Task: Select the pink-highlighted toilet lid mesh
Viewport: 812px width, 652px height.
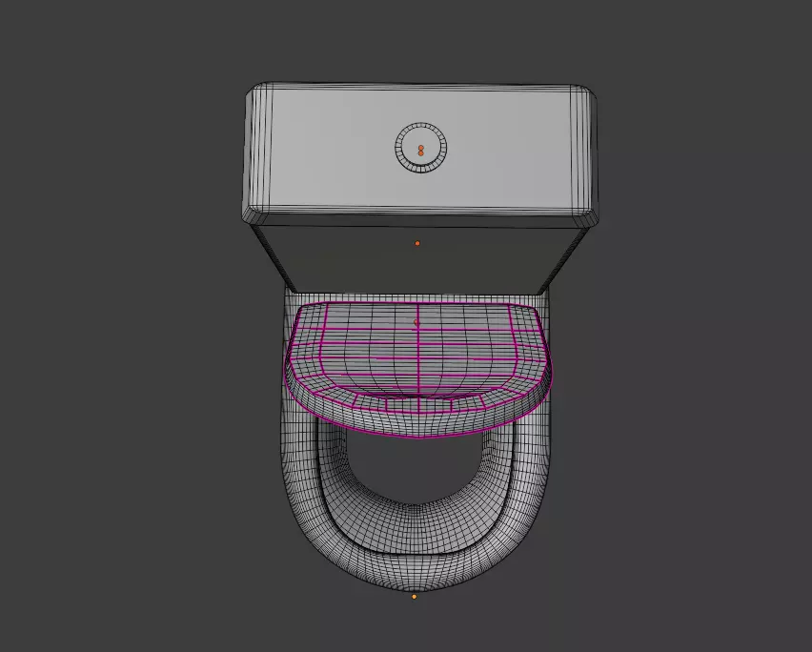Action: click(418, 368)
